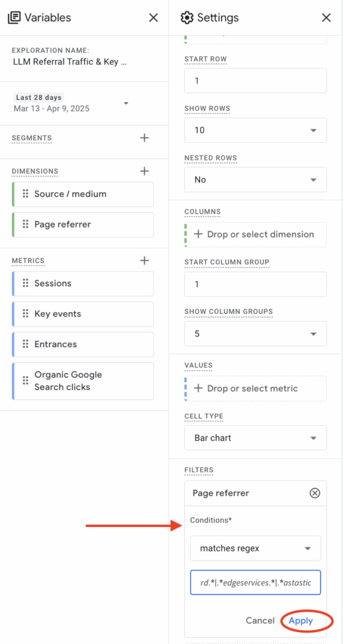Click the plus icon next to Segments

coord(144,138)
